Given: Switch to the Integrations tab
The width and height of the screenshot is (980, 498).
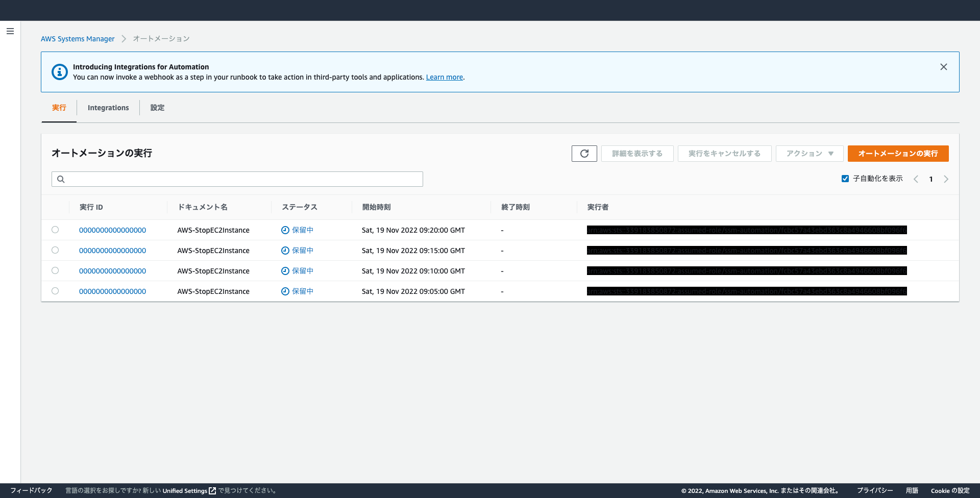Looking at the screenshot, I should coord(108,108).
